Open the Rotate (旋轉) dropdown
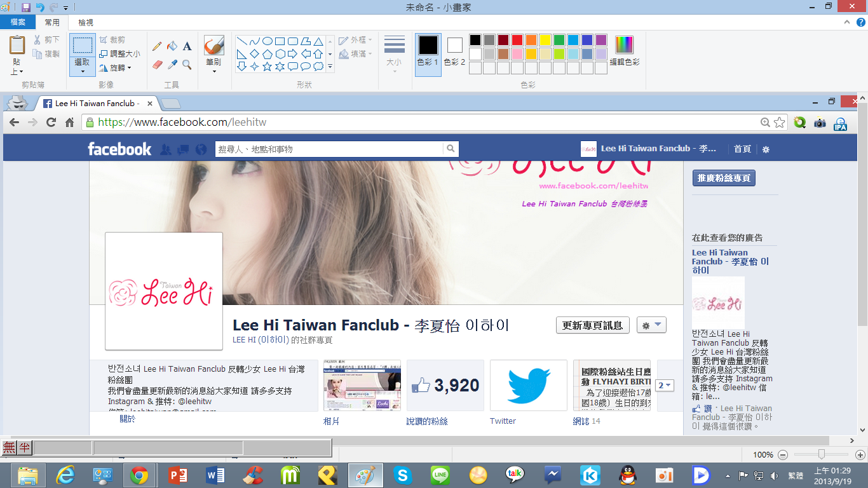Image resolution: width=868 pixels, height=488 pixels. 115,68
